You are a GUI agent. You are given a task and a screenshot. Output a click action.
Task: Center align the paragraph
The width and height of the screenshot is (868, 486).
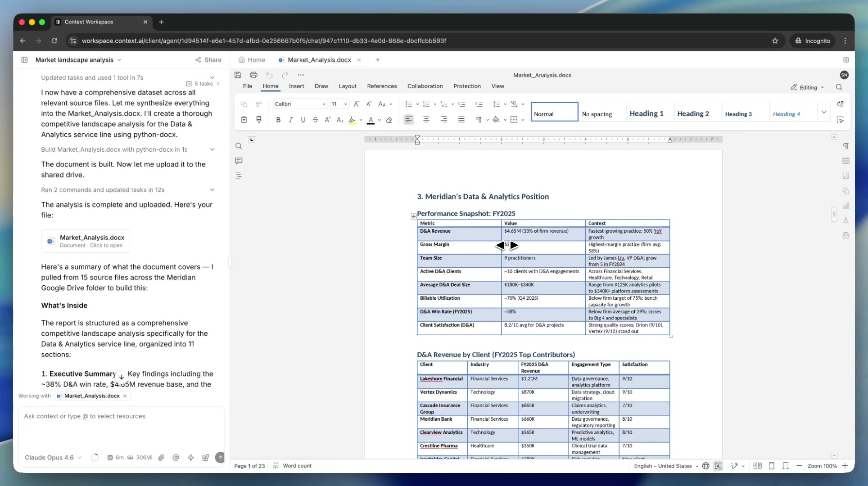click(x=426, y=120)
